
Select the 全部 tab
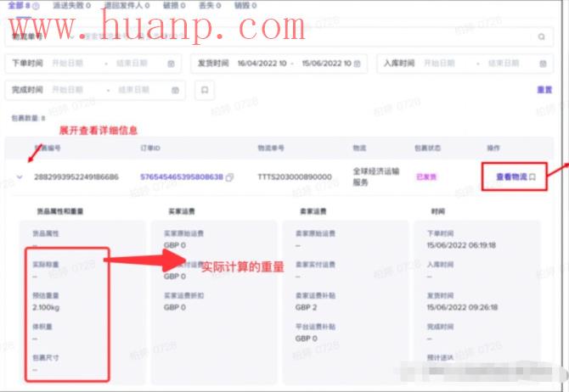click(20, 5)
